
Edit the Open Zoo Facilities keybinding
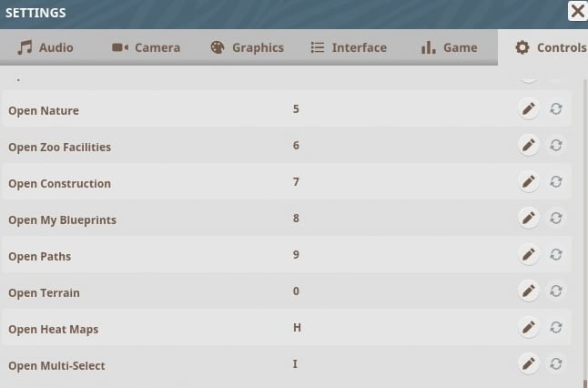coord(528,146)
